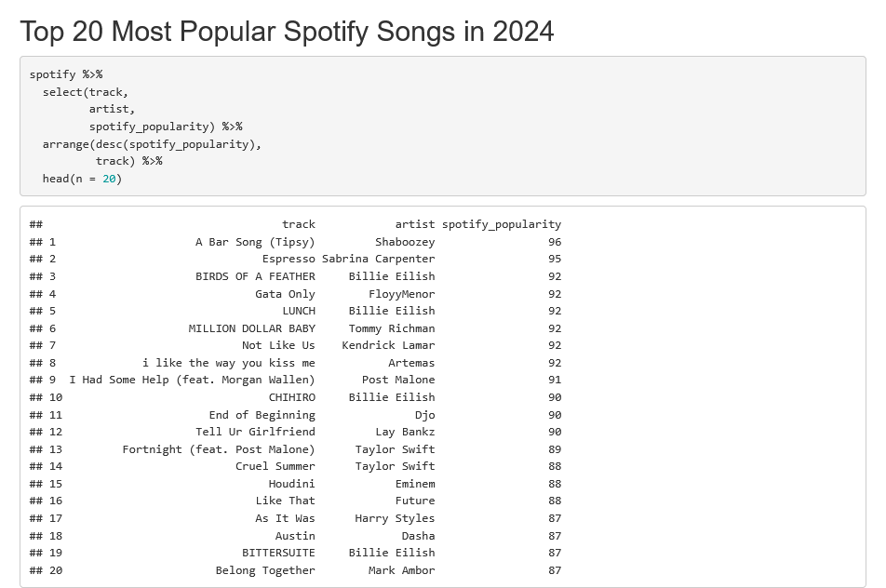Click the 'arrange(desc(spotify_popularity),' code line
This screenshot has height=588, width=886.
(152, 144)
